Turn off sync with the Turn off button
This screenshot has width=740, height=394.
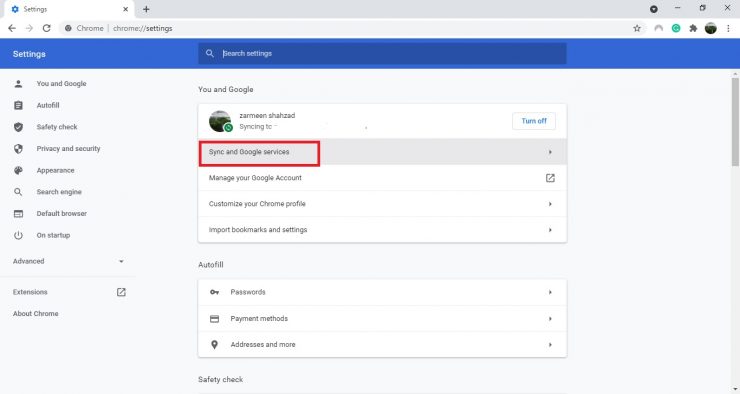pos(534,121)
